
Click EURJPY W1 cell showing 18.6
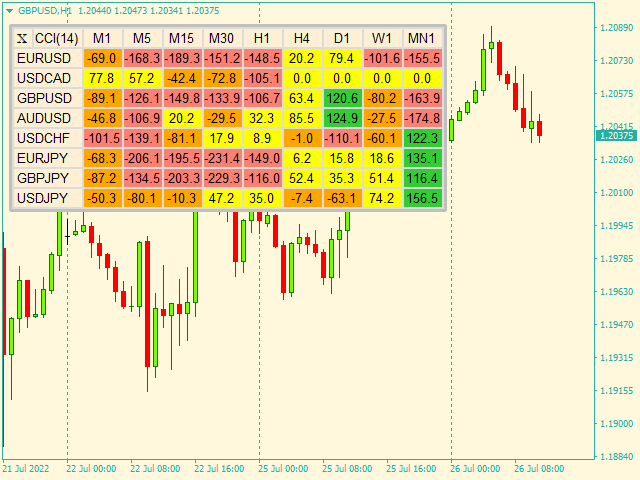382,158
